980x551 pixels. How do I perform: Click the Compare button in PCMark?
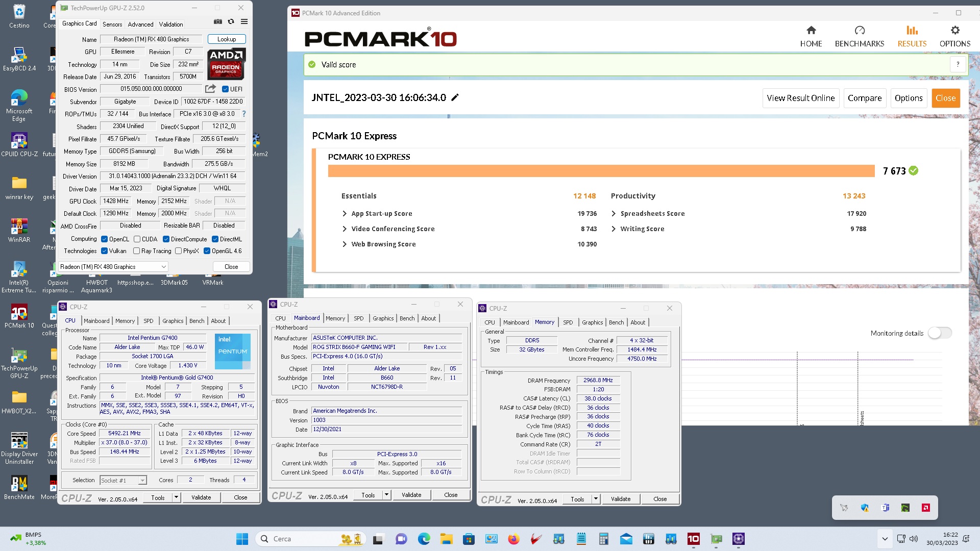pos(864,98)
